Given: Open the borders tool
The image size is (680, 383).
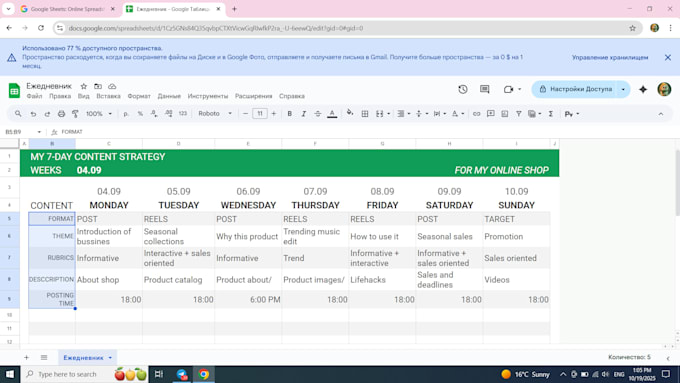Looking at the screenshot, I should tap(365, 114).
